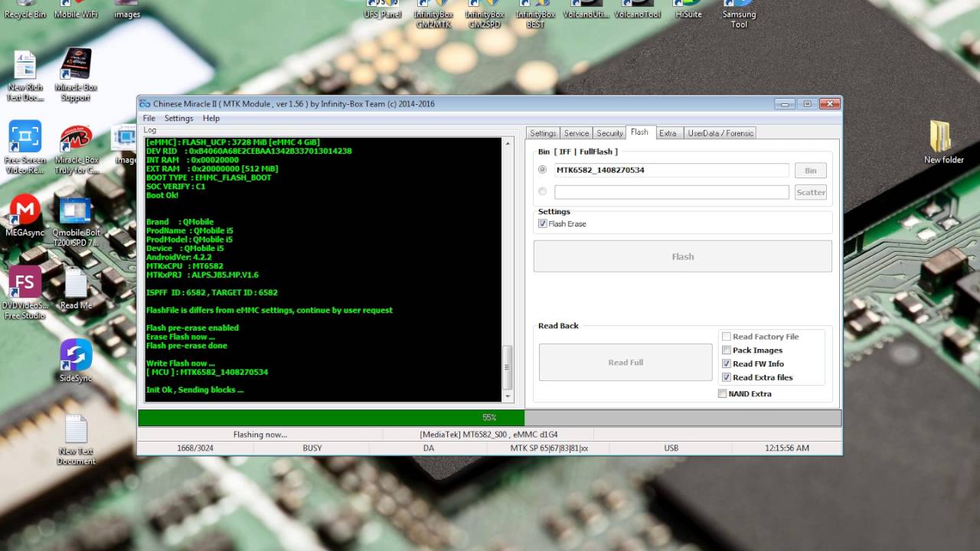Select the InfinityBox CM2SPD shortcut
This screenshot has height=551, width=980.
click(x=485, y=14)
